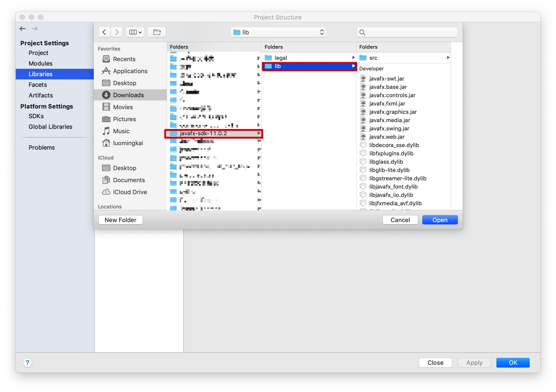
Task: Select Applications in Favorites
Action: [130, 71]
